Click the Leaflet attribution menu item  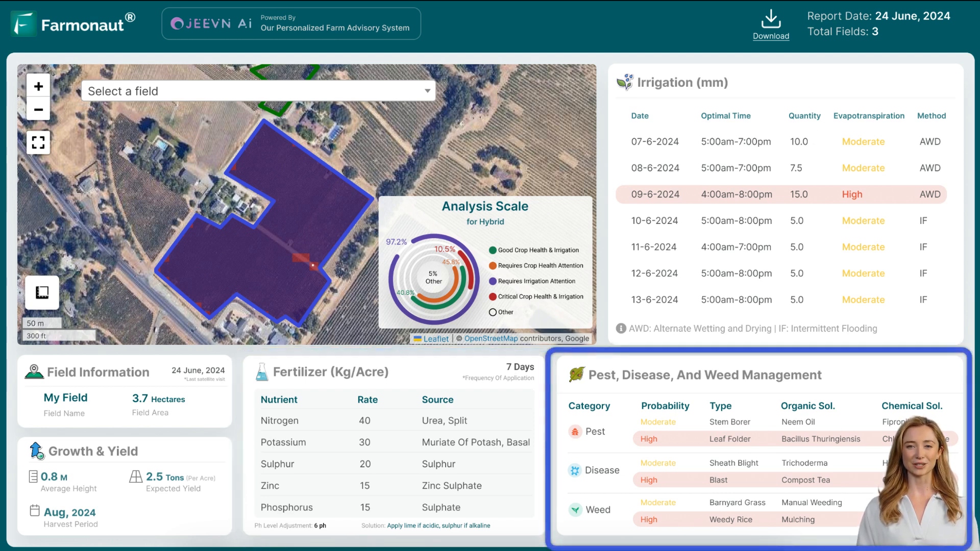pyautogui.click(x=435, y=338)
